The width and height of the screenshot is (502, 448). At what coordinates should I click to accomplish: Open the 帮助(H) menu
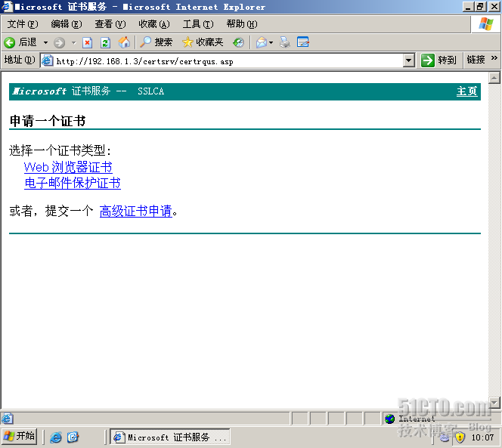coord(242,24)
